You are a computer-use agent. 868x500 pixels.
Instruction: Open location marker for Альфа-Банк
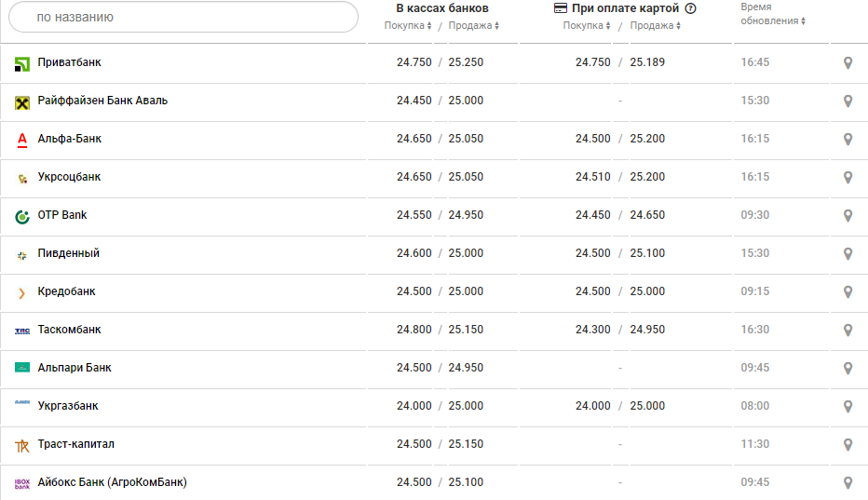848,140
